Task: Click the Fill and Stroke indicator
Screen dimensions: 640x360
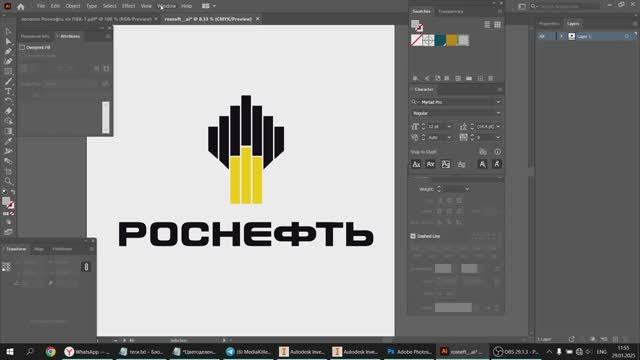Action: [8, 202]
